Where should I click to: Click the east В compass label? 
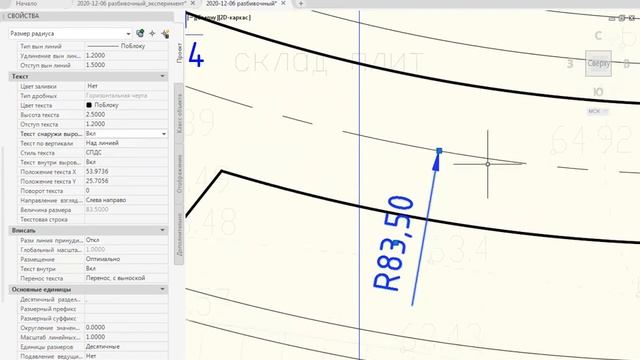627,63
